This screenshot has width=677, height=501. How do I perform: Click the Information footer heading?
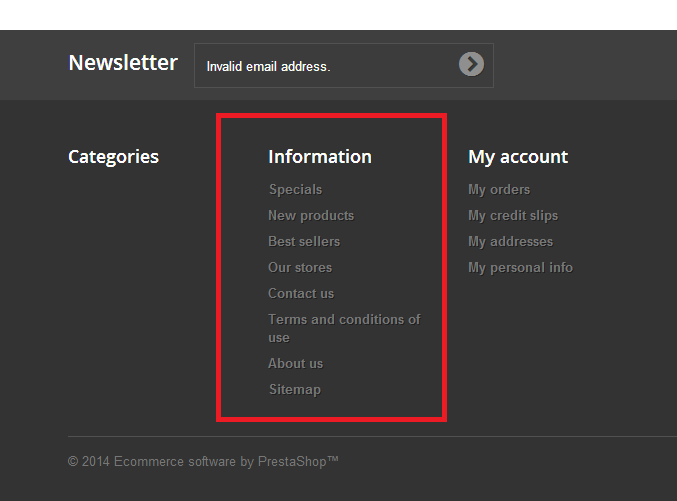[x=319, y=157]
